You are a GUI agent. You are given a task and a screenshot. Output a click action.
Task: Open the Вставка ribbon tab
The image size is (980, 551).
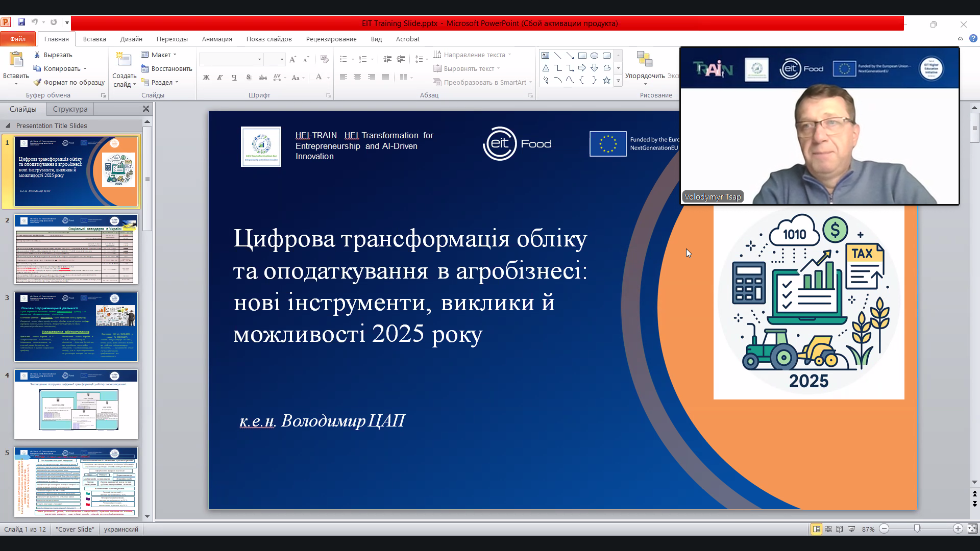coord(94,39)
